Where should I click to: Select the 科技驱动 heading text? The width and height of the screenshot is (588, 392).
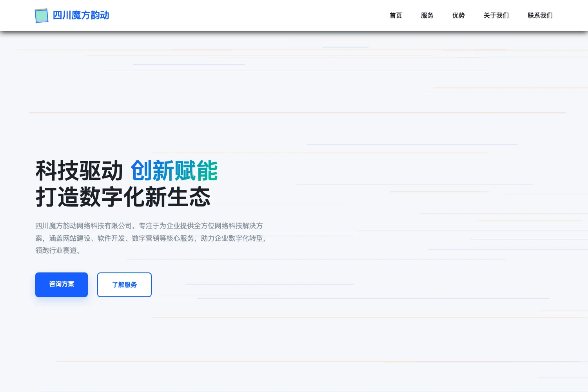click(x=80, y=171)
